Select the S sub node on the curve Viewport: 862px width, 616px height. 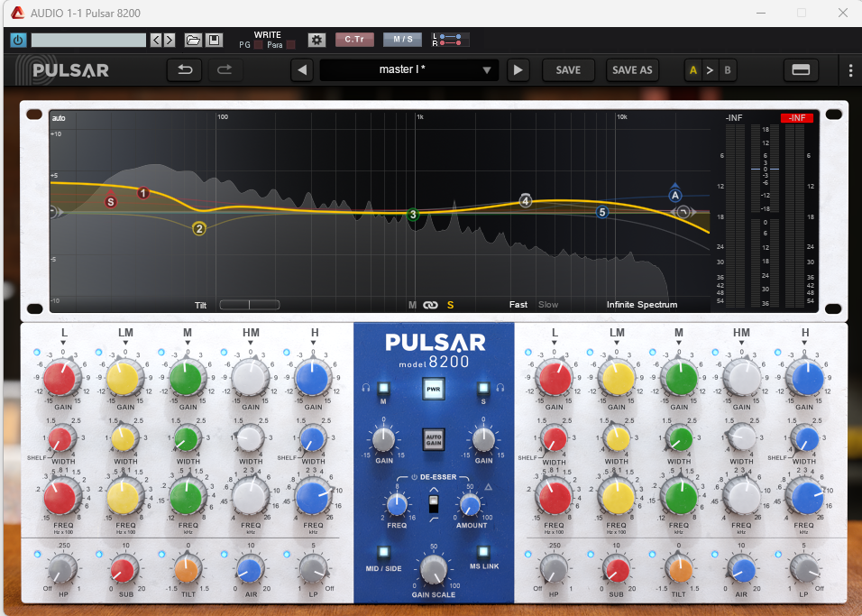[111, 201]
